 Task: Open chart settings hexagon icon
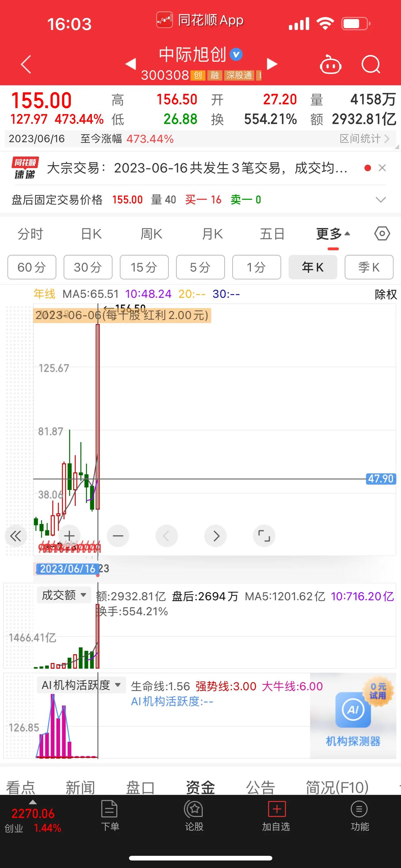[382, 234]
